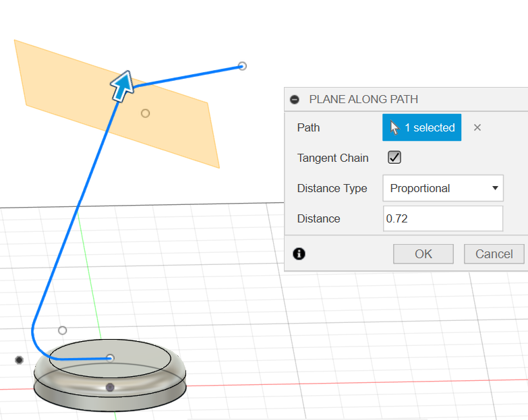Click the info icon in the dialog
The height and width of the screenshot is (420, 528).
[x=299, y=253]
